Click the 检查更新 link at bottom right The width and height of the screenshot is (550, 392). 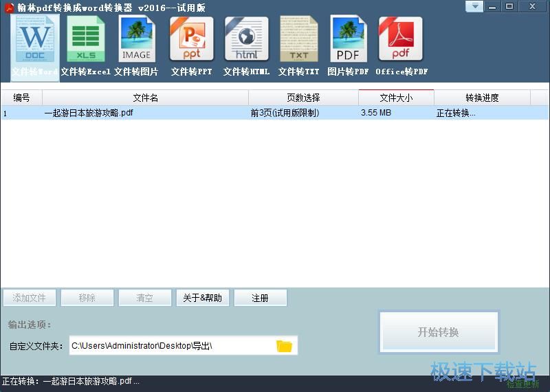pos(522,384)
